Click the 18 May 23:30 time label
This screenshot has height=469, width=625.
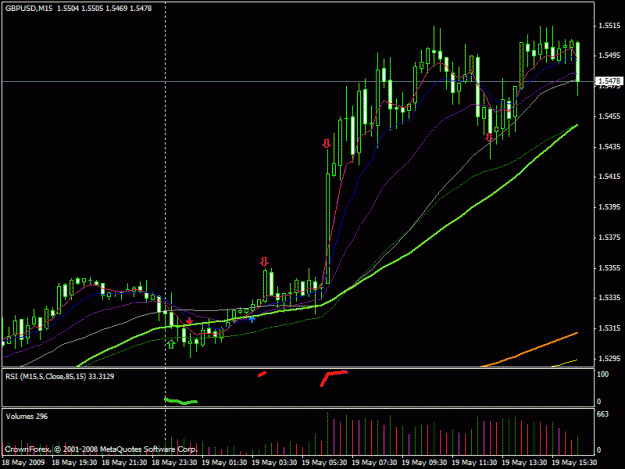[175, 463]
